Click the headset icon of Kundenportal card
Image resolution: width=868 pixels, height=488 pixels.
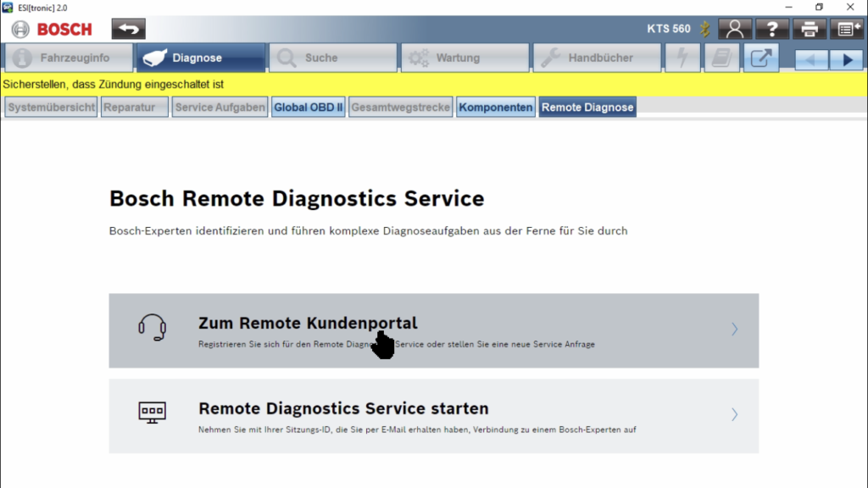click(x=153, y=328)
